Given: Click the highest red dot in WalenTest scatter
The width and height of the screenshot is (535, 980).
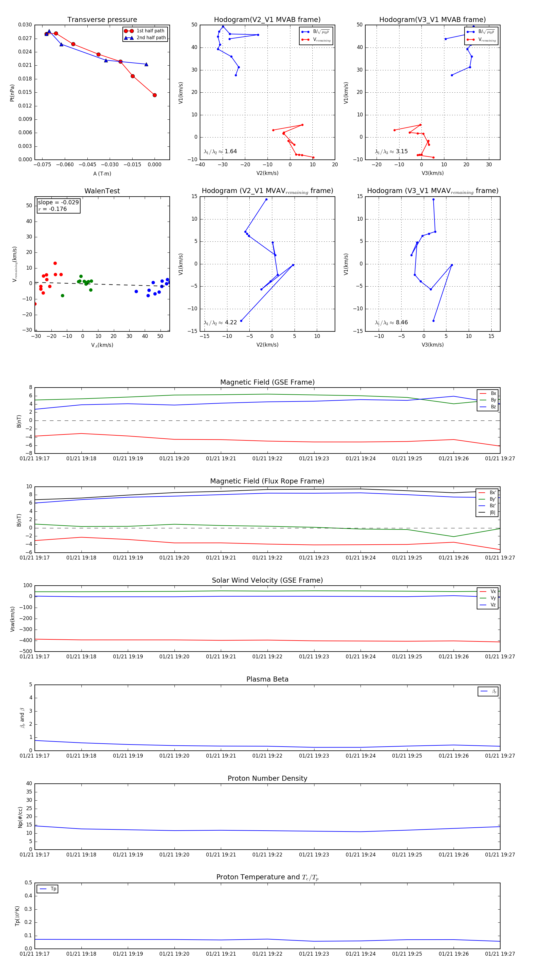Looking at the screenshot, I should (55, 263).
